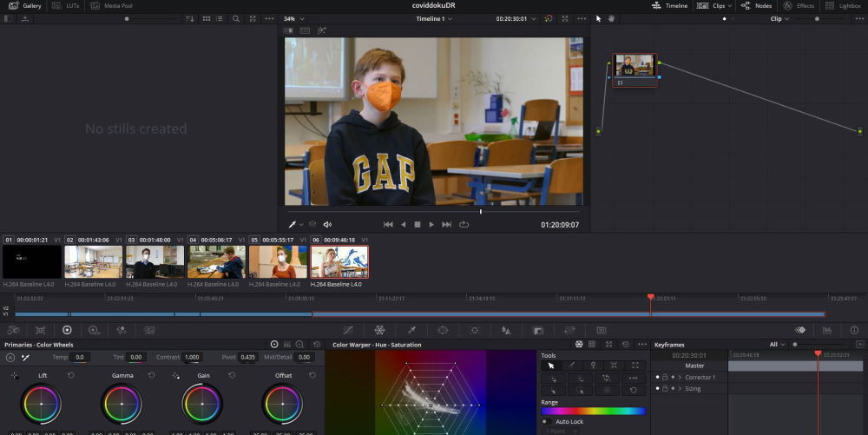Select clip 06 thumbnail with red border
The height and width of the screenshot is (435, 868).
pyautogui.click(x=339, y=261)
